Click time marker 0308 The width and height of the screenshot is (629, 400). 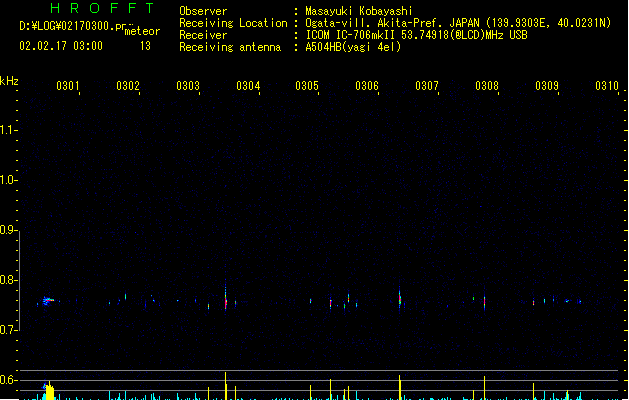pyautogui.click(x=487, y=86)
